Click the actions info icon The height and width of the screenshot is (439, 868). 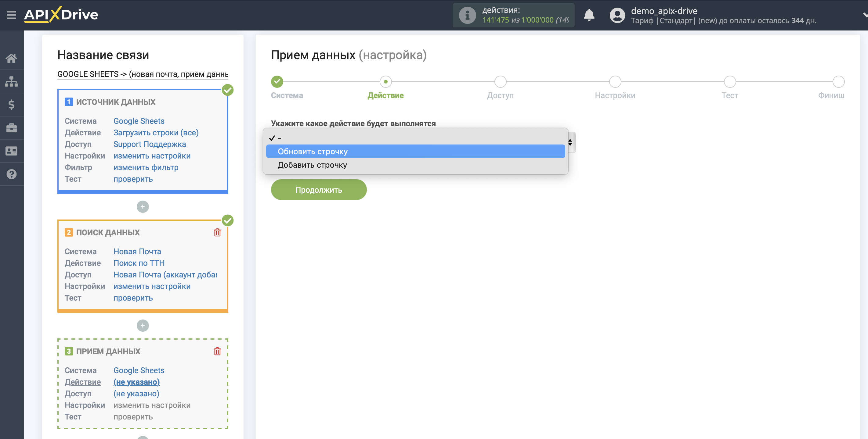pos(467,15)
